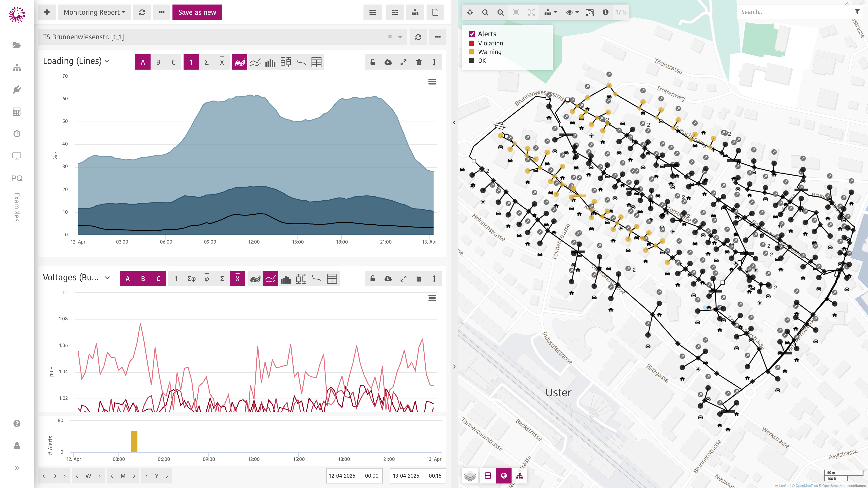Click the locate crosshair icon on map toolbar
Image resolution: width=868 pixels, height=488 pixels.
coord(470,12)
